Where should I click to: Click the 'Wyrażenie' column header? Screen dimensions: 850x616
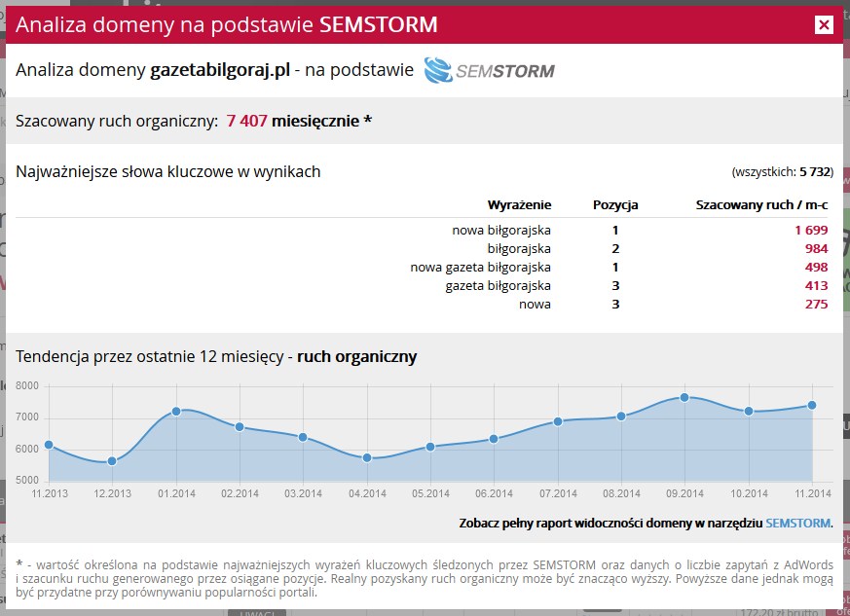[x=519, y=204]
